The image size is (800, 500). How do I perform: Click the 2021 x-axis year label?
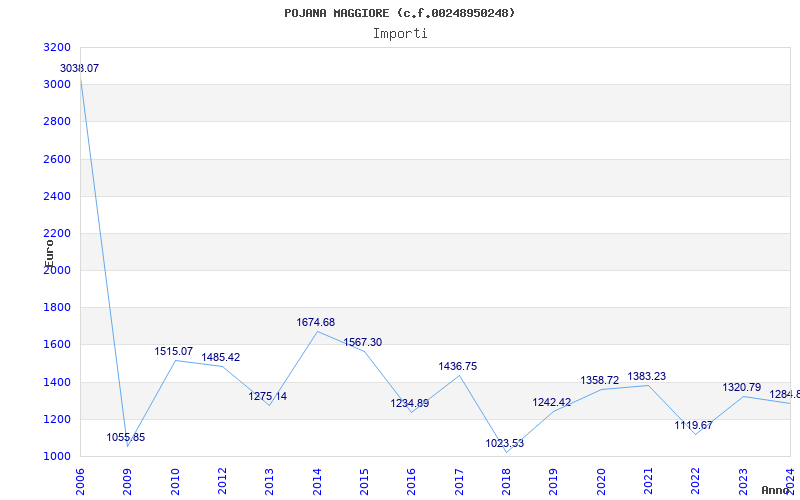coord(648,480)
